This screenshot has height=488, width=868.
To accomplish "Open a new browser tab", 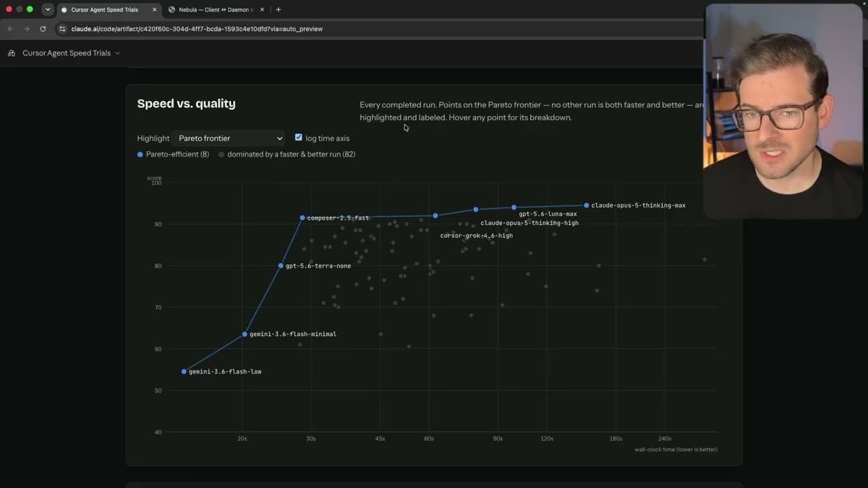I will tap(278, 9).
